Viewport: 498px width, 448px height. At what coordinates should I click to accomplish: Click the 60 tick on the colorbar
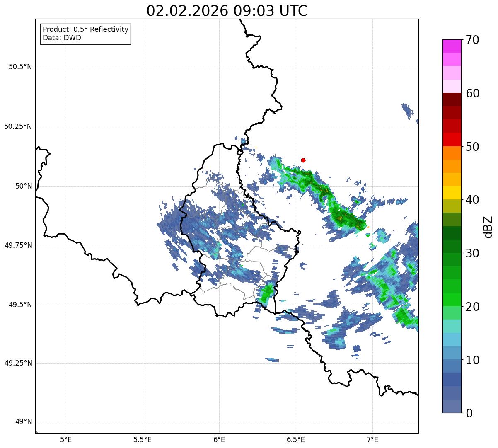472,93
